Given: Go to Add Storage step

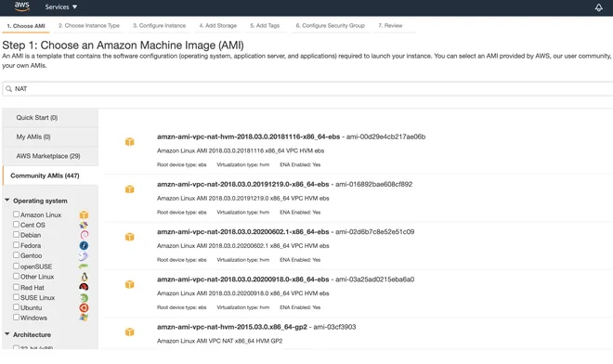Looking at the screenshot, I should click(217, 26).
